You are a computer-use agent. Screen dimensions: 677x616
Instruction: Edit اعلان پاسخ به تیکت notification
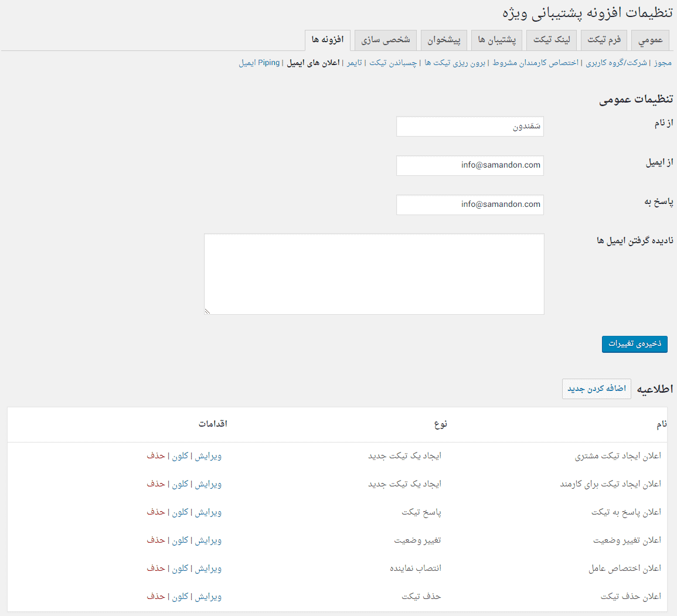208,512
